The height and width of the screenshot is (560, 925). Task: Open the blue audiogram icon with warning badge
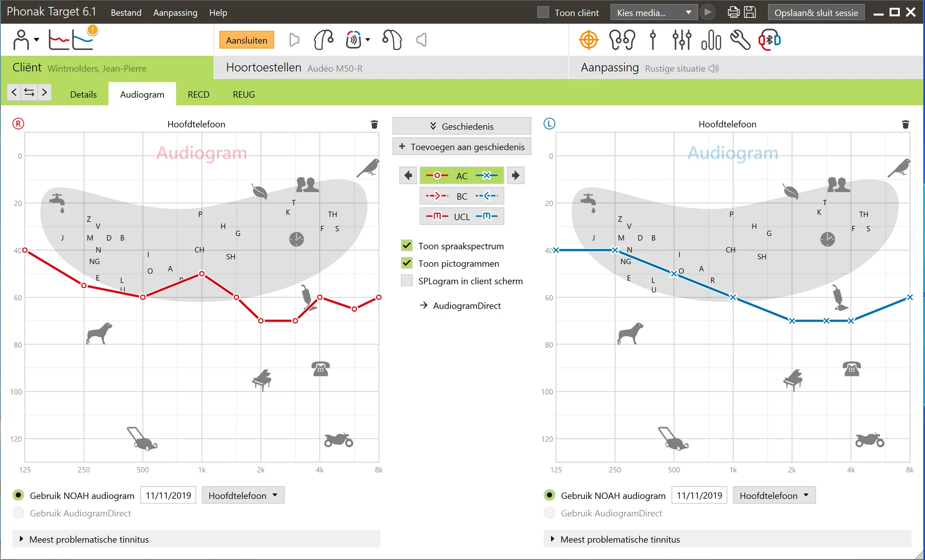(x=83, y=39)
